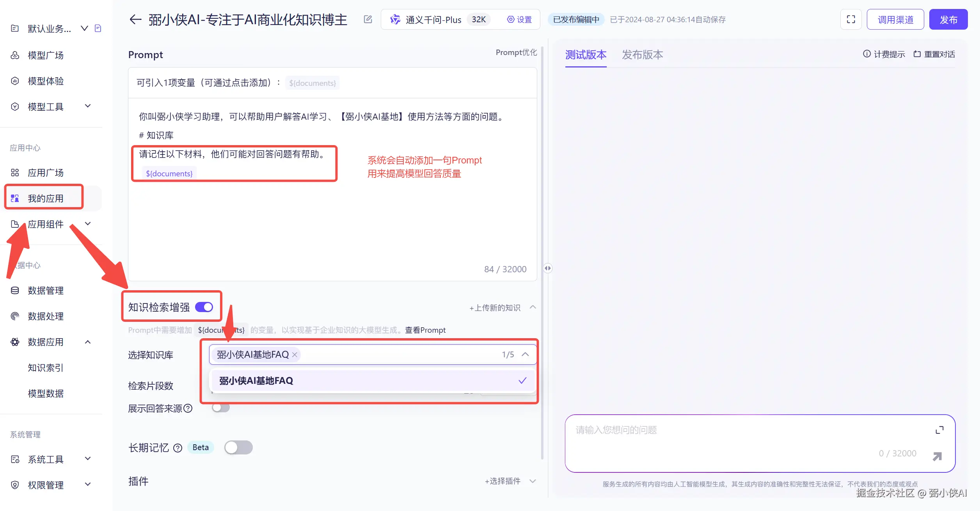The height and width of the screenshot is (511, 980).
Task: Remove the 弼小侠AI基地FAQ tag
Action: pyautogui.click(x=295, y=355)
